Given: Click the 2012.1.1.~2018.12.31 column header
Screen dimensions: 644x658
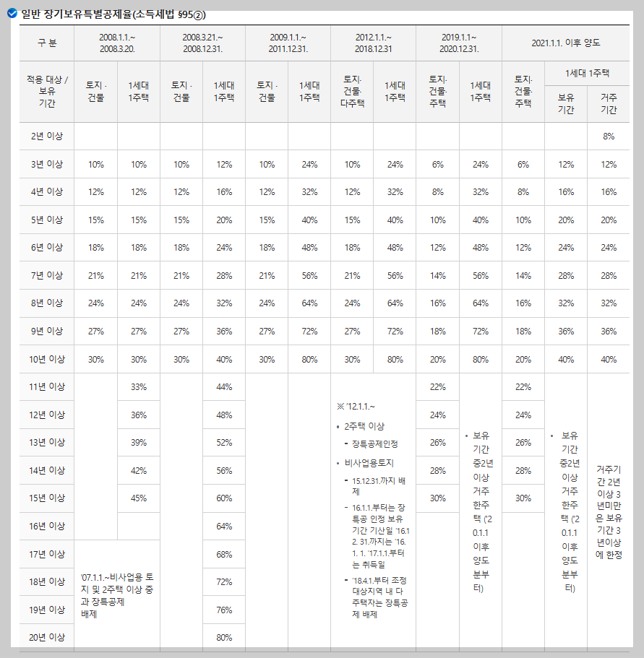Looking at the screenshot, I should coord(373,43).
